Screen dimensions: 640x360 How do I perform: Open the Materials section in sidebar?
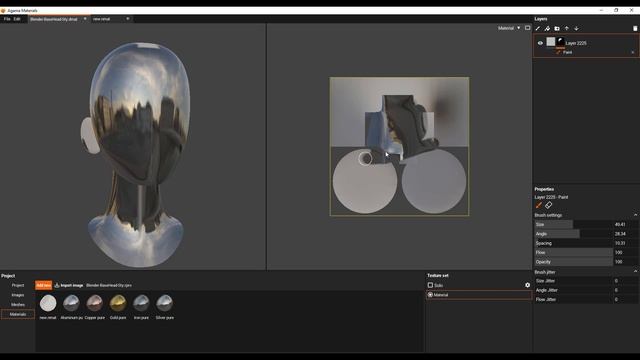18,314
